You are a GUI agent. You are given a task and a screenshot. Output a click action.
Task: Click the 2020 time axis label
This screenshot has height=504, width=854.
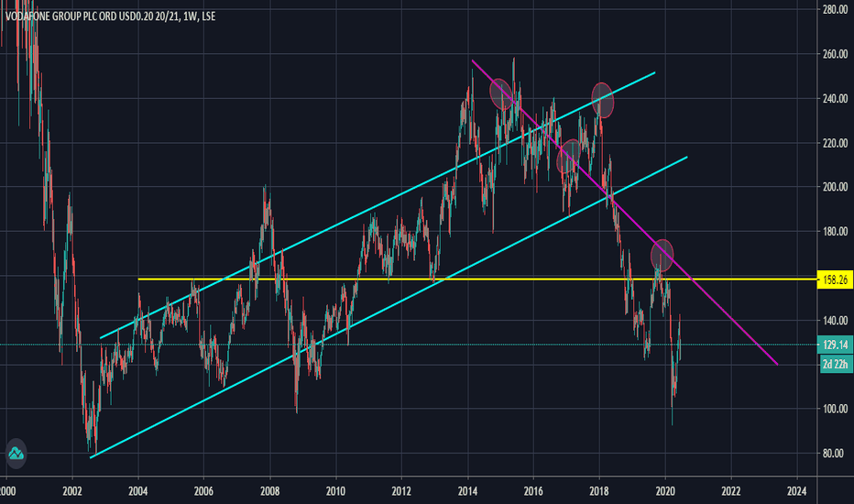tap(665, 491)
